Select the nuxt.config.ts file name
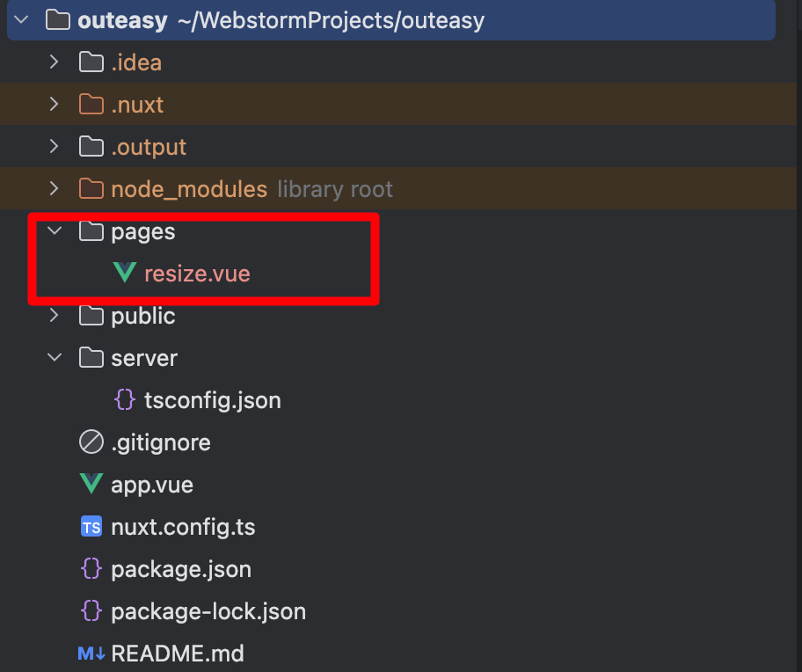802x672 pixels. (183, 527)
